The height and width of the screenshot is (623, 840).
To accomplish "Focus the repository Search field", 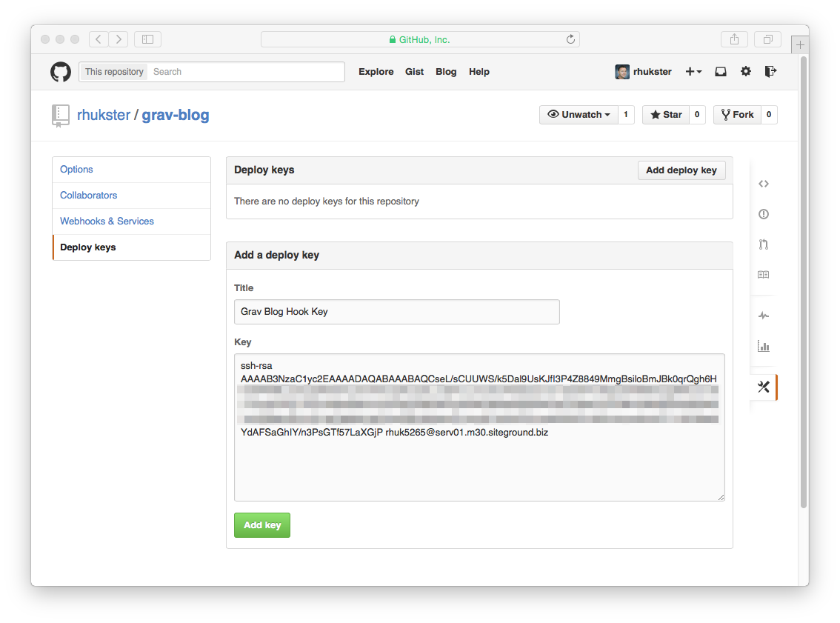I will coord(246,72).
